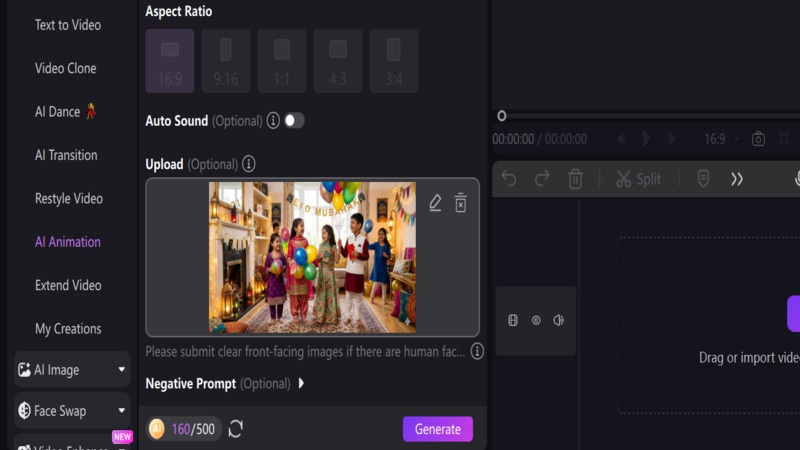Screen dimensions: 800x450
Task: Open the Auto Sound info tooltip
Action: (273, 120)
